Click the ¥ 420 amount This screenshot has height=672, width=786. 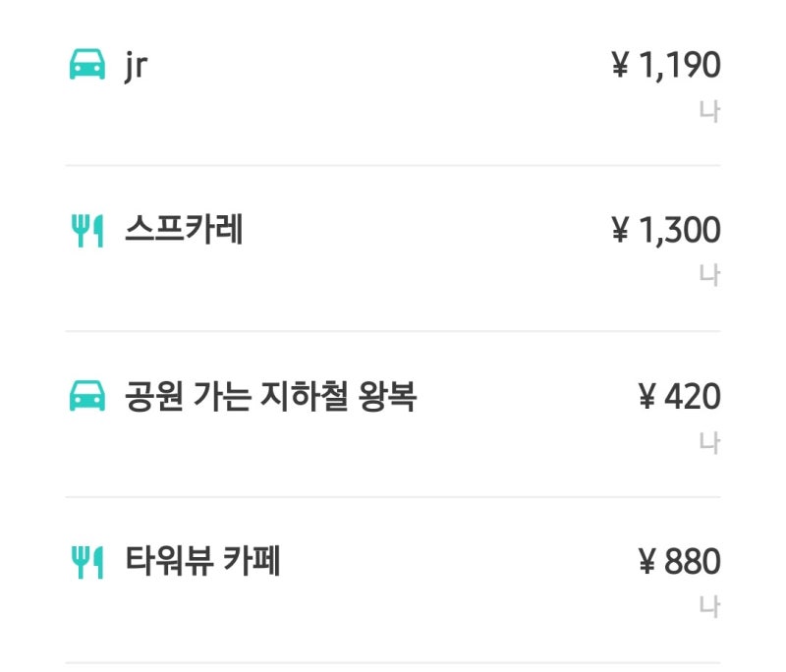pos(680,396)
